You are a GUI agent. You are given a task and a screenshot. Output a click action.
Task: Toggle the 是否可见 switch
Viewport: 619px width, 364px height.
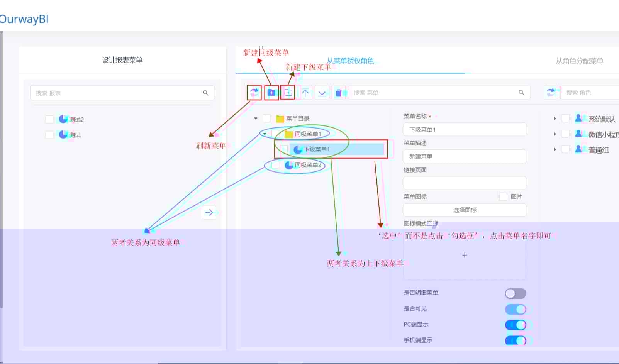(516, 309)
